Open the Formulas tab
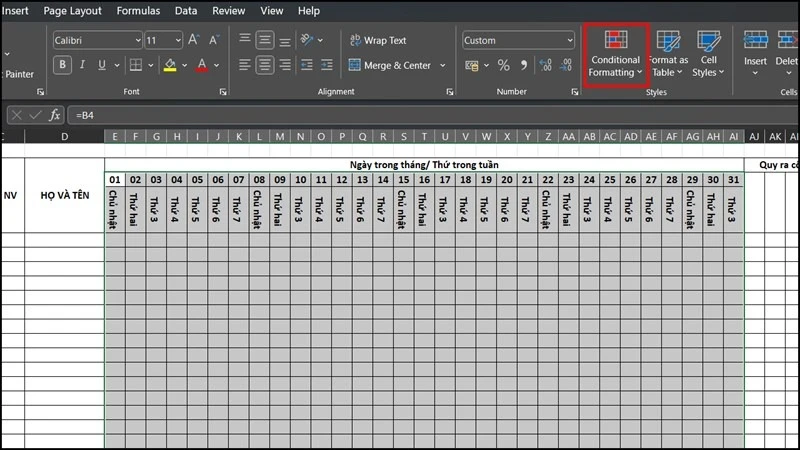Viewport: 800px width, 450px height. click(x=138, y=11)
